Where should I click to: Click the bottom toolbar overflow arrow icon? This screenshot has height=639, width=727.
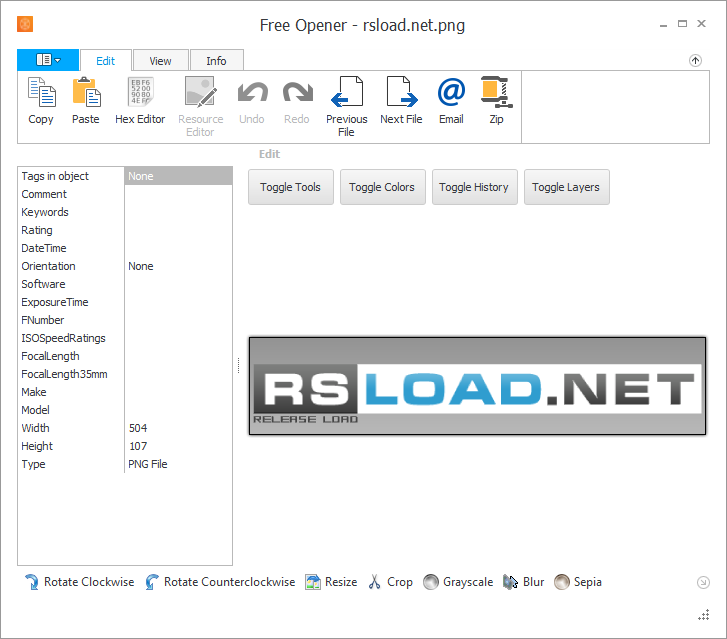click(x=703, y=582)
